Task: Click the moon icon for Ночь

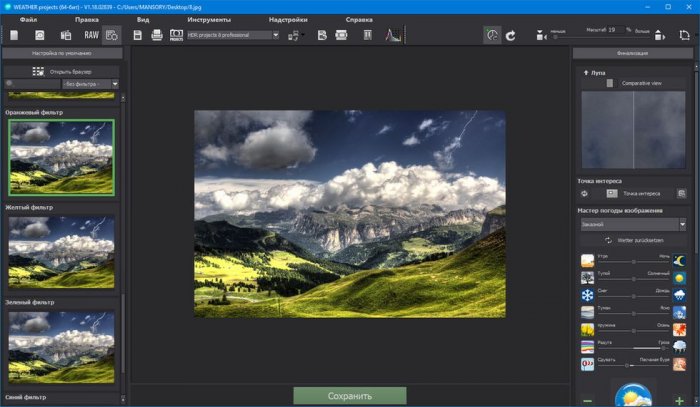Action: [679, 259]
